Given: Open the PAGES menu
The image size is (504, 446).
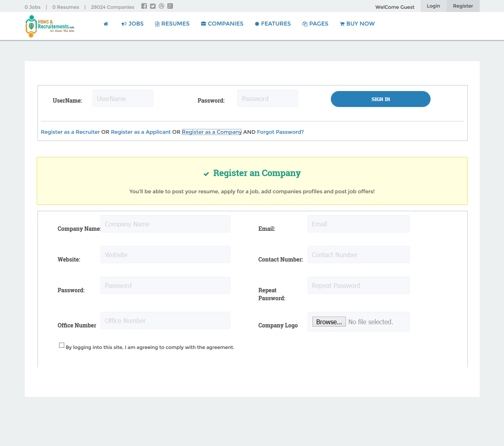Looking at the screenshot, I should pos(315,24).
